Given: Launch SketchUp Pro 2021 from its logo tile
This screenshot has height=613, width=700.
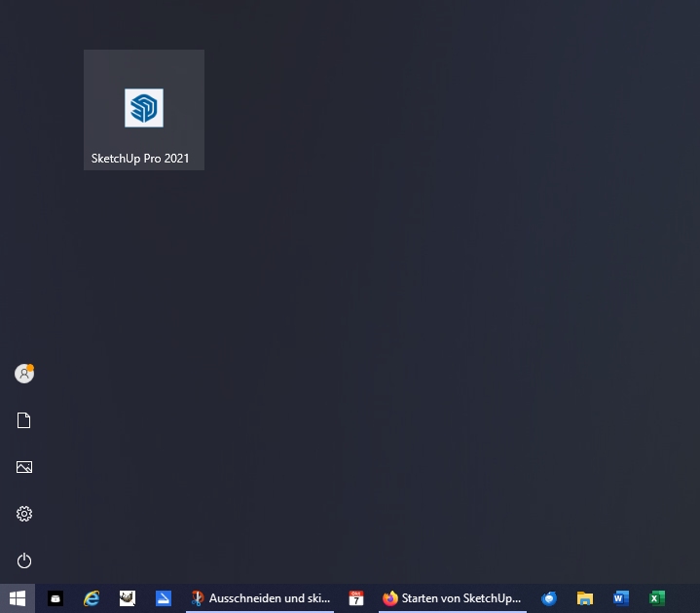Looking at the screenshot, I should click(144, 108).
